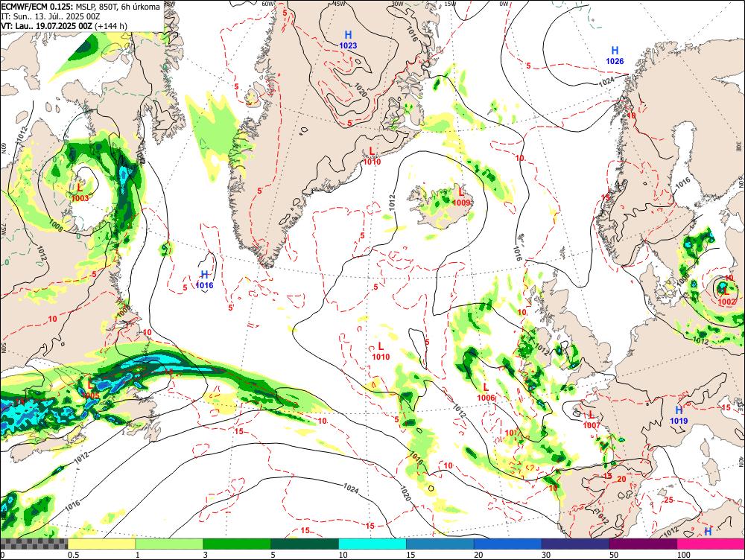This screenshot has width=745, height=560.
Task: Click the 'L 1009' low over Iceland
Action: [x=461, y=197]
